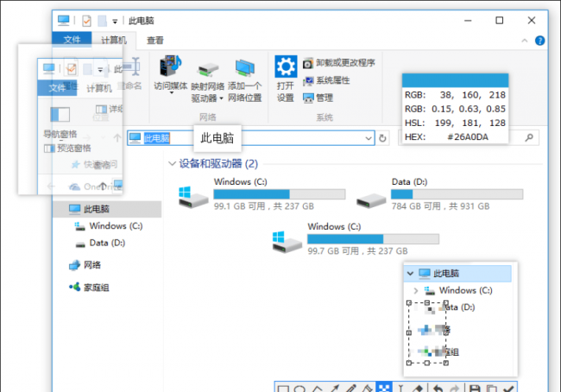The height and width of the screenshot is (392, 561).
Task: Click the 访问媒体 ribbon icon
Action: tap(171, 66)
